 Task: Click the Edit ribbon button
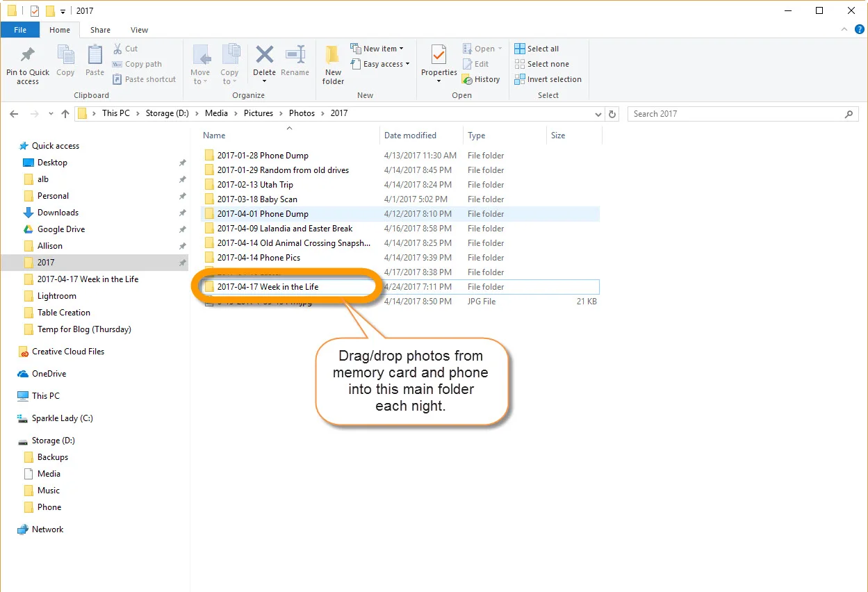coord(476,64)
